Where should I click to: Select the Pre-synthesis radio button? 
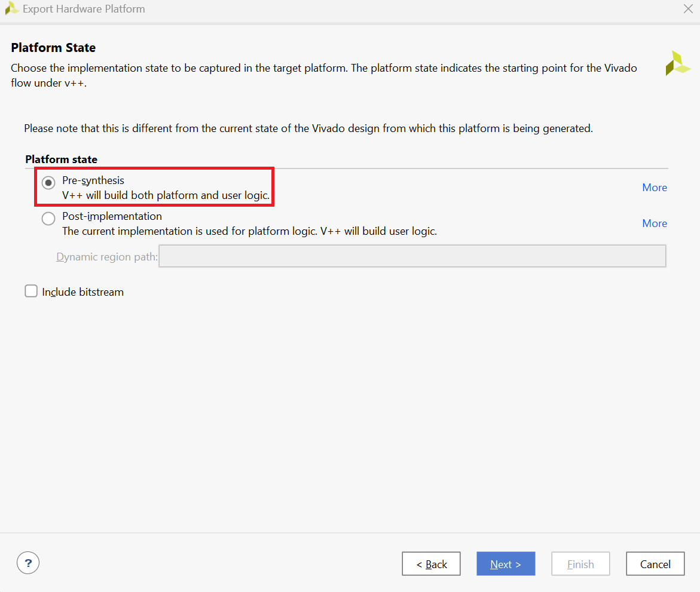click(x=48, y=182)
